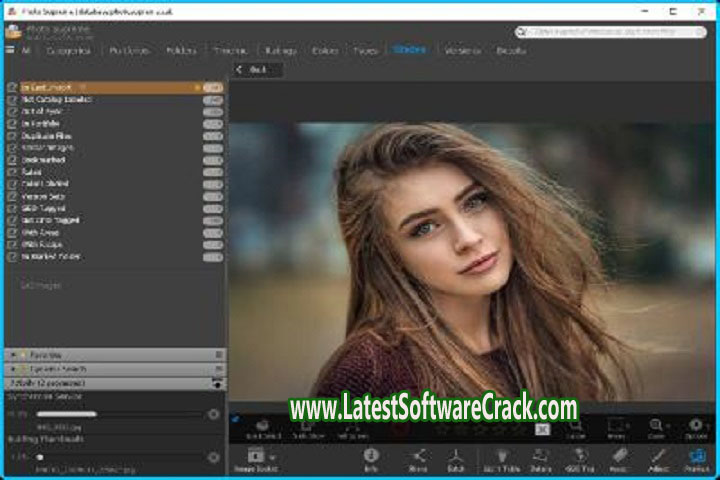Open the Batch tool
The image size is (720, 480).
(455, 458)
